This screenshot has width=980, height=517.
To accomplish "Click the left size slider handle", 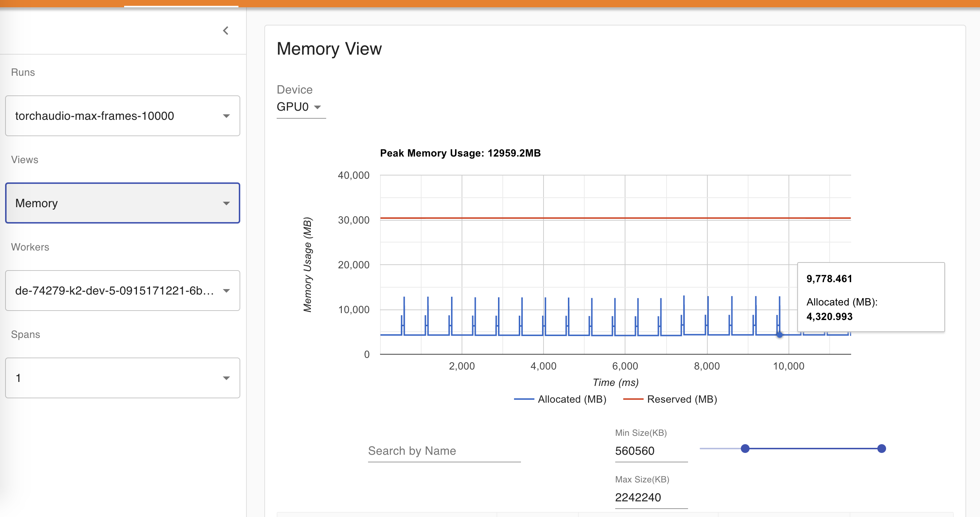I will pos(745,449).
